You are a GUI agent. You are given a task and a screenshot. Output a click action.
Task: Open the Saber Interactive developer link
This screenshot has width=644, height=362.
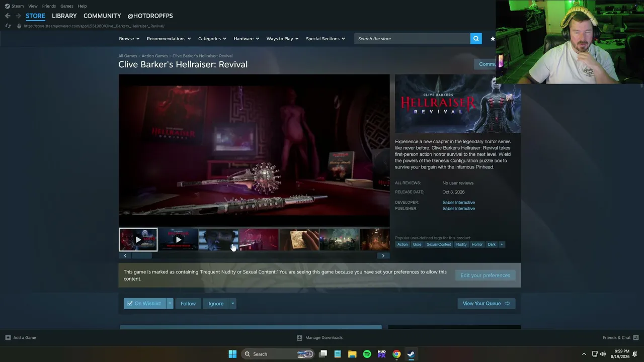[x=458, y=203]
